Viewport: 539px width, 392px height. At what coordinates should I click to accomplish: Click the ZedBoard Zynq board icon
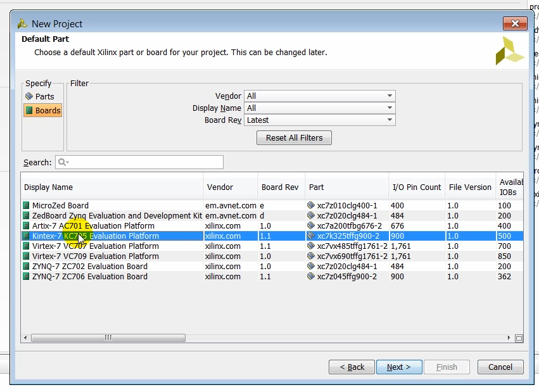(x=27, y=216)
